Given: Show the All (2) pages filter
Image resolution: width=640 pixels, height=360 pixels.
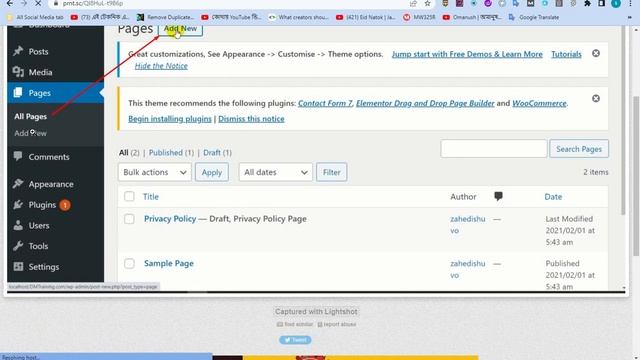Looking at the screenshot, I should coord(129,153).
